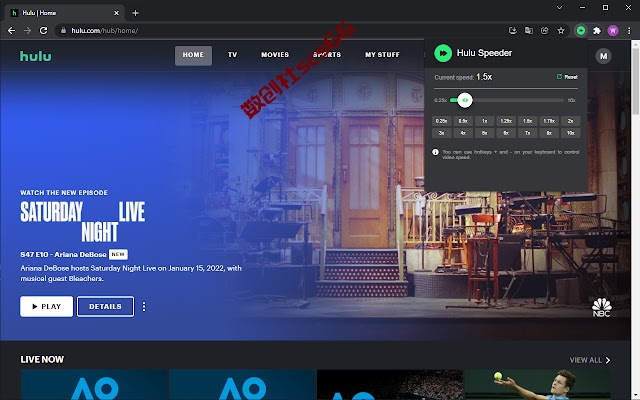Viewport: 640px width, 400px height.
Task: Click the Translate this page icon
Action: [x=529, y=31]
